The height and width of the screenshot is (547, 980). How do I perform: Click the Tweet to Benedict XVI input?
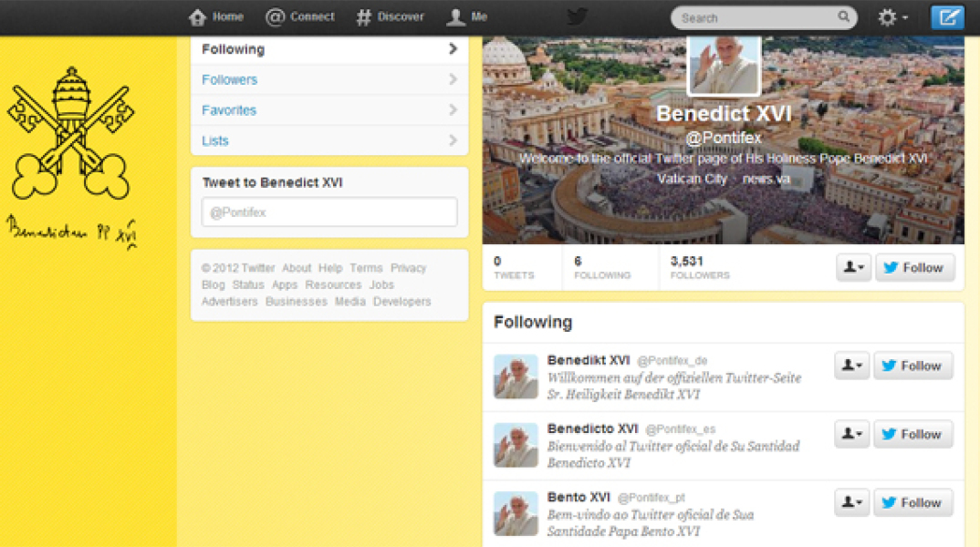pos(328,212)
